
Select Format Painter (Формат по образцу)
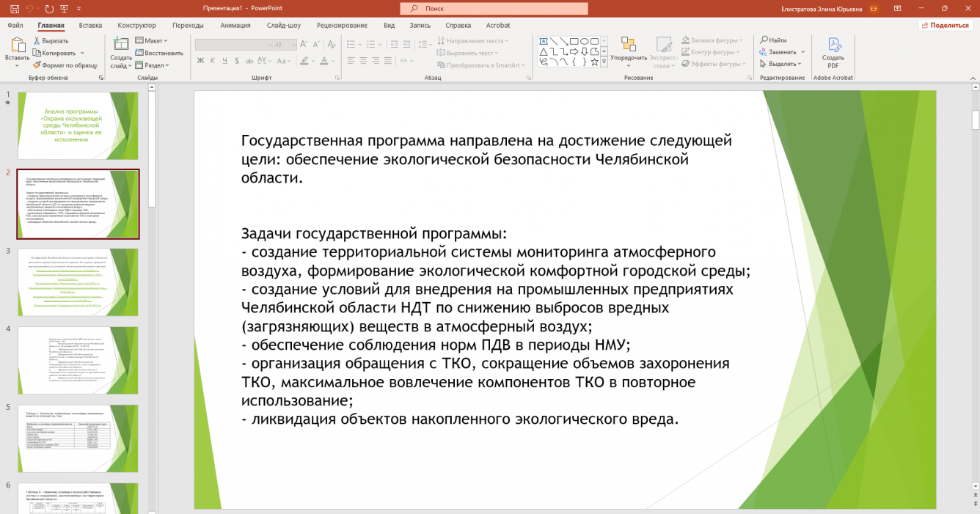tap(65, 65)
